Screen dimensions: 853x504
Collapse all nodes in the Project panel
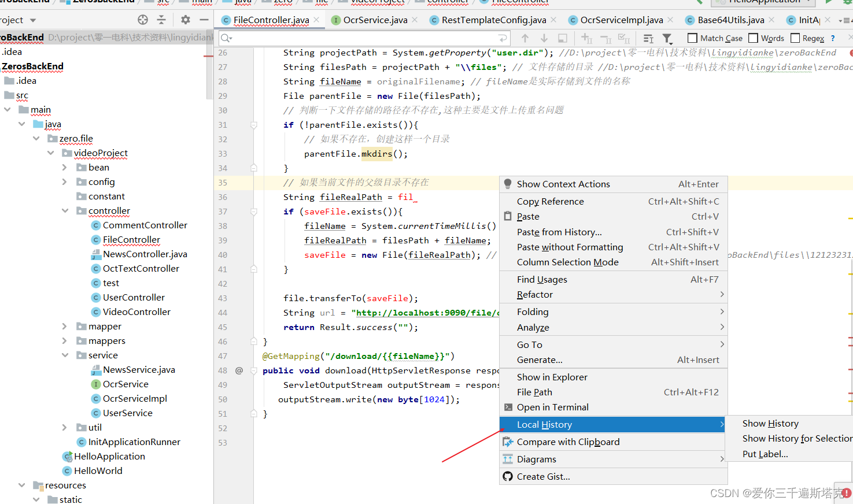pyautogui.click(x=161, y=20)
